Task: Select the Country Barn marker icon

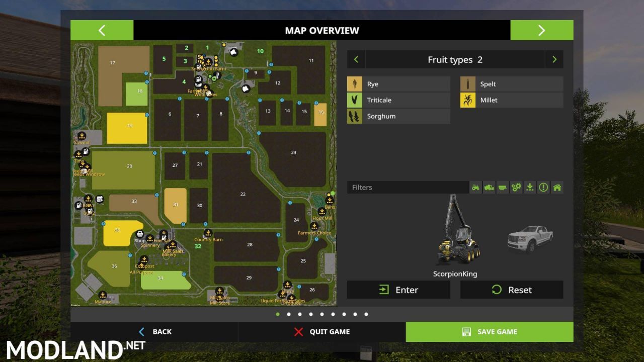Action: [x=208, y=233]
